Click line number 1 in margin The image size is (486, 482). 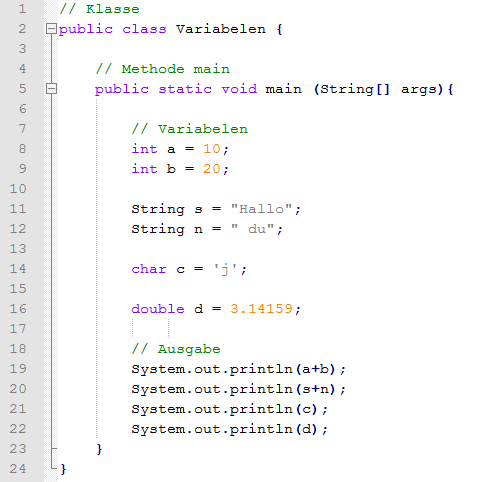point(22,9)
